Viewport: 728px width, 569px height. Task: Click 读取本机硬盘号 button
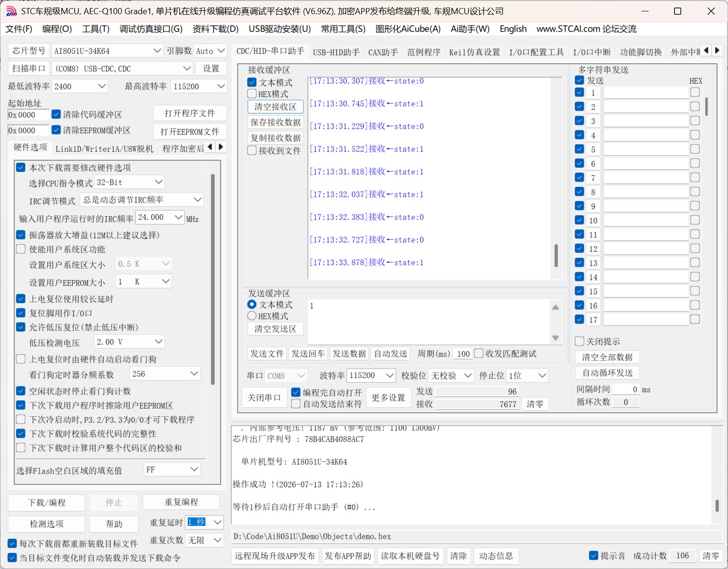410,556
